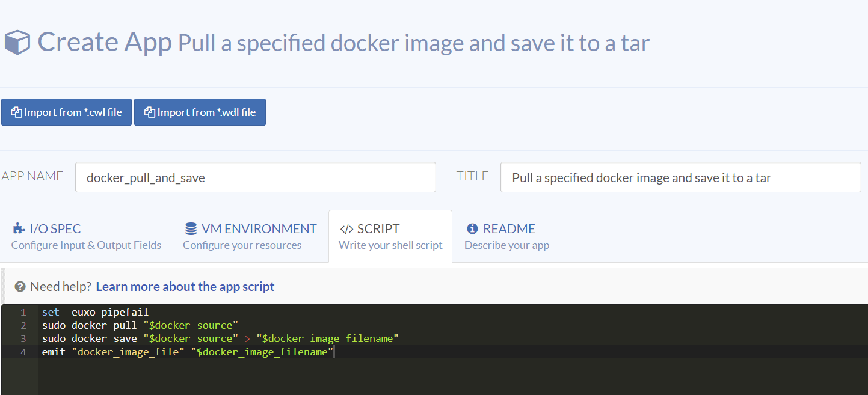Click the cube icon beside Create App

tap(17, 43)
